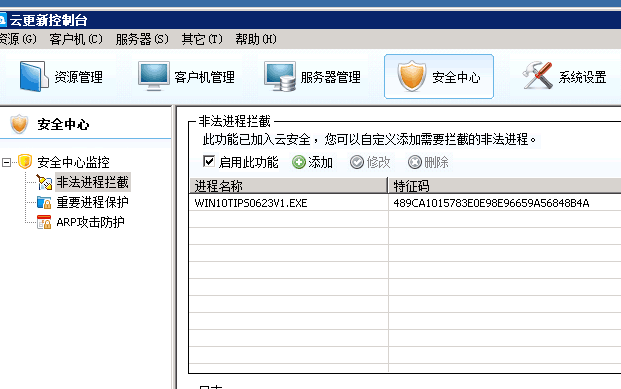Open 资源管理 toolbar section
The height and width of the screenshot is (389, 621).
(x=61, y=76)
